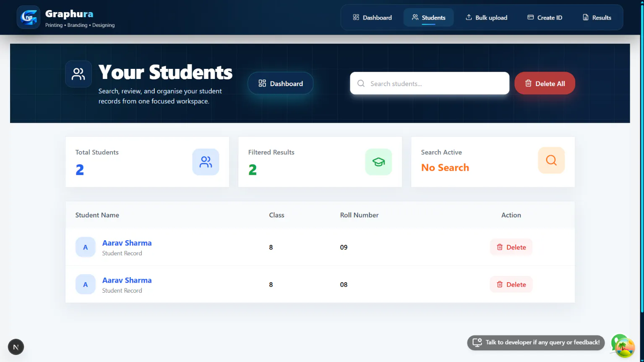Click the Action column header
The width and height of the screenshot is (644, 362).
(511, 215)
